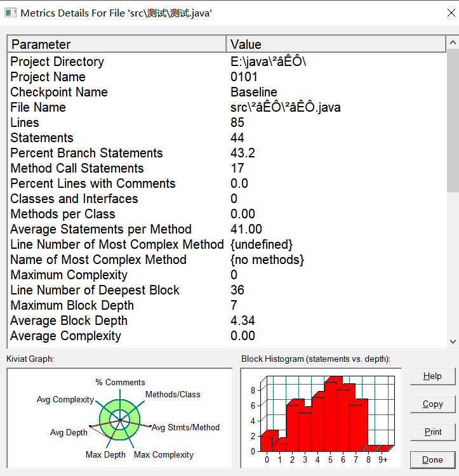The width and height of the screenshot is (459, 476).
Task: Click the Max Depth axis label
Action: (x=105, y=455)
